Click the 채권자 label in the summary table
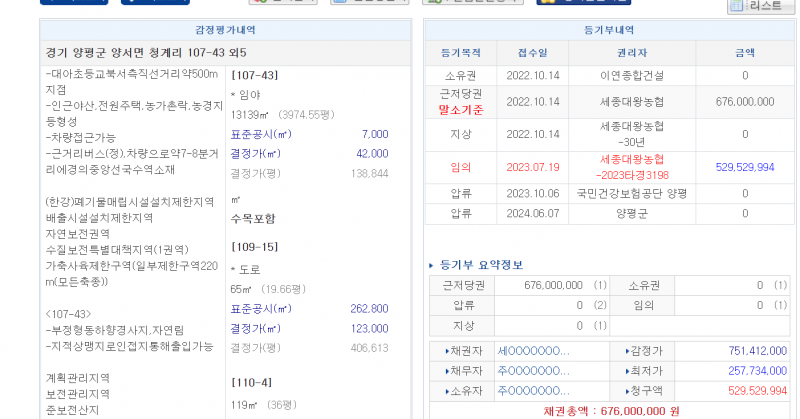This screenshot has height=419, width=800. (464, 351)
